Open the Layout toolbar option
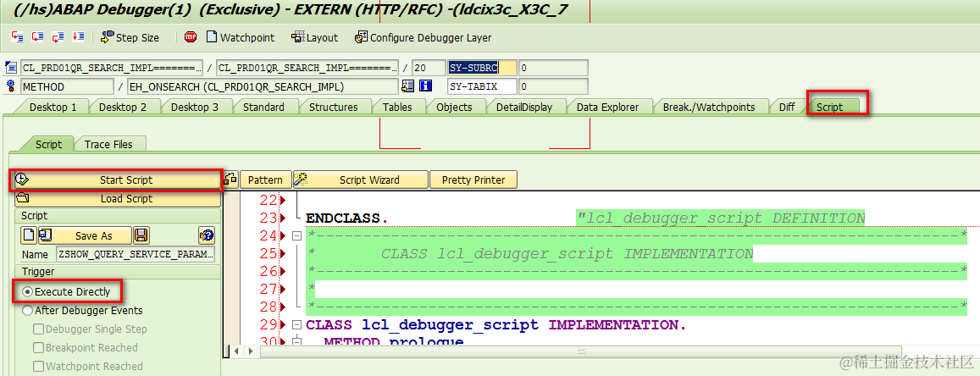This screenshot has height=376, width=980. [x=315, y=37]
